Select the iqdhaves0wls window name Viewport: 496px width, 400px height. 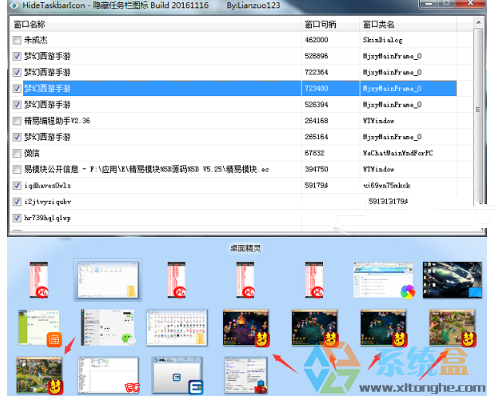point(47,186)
